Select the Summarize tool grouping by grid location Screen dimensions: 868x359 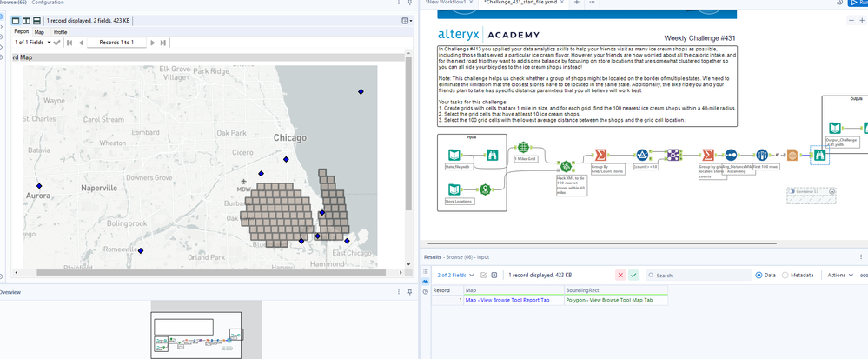[x=707, y=155]
